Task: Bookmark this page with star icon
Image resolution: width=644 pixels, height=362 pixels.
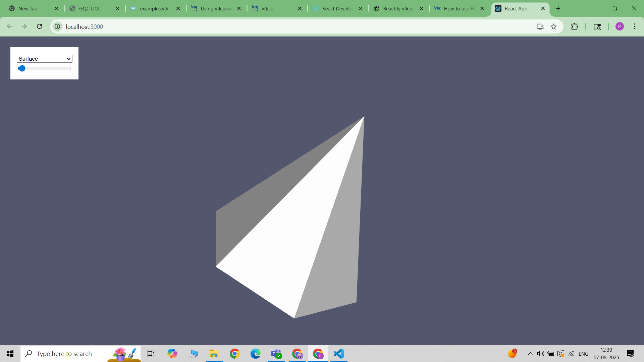Action: (x=553, y=26)
